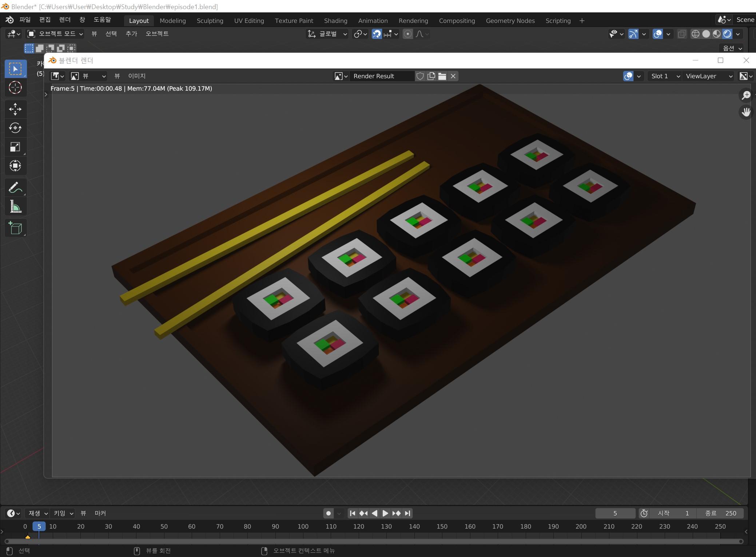Toggle proportional editing button
The width and height of the screenshot is (756, 557).
408,34
